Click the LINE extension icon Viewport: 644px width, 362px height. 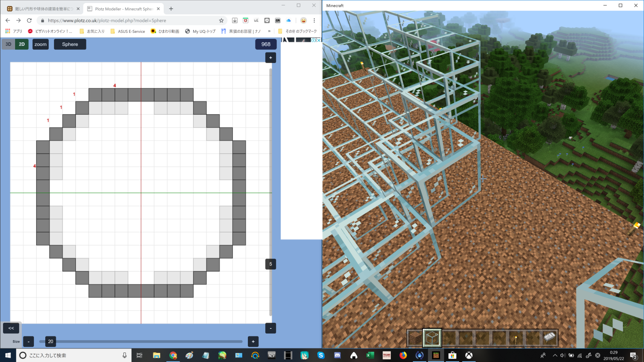(267, 20)
